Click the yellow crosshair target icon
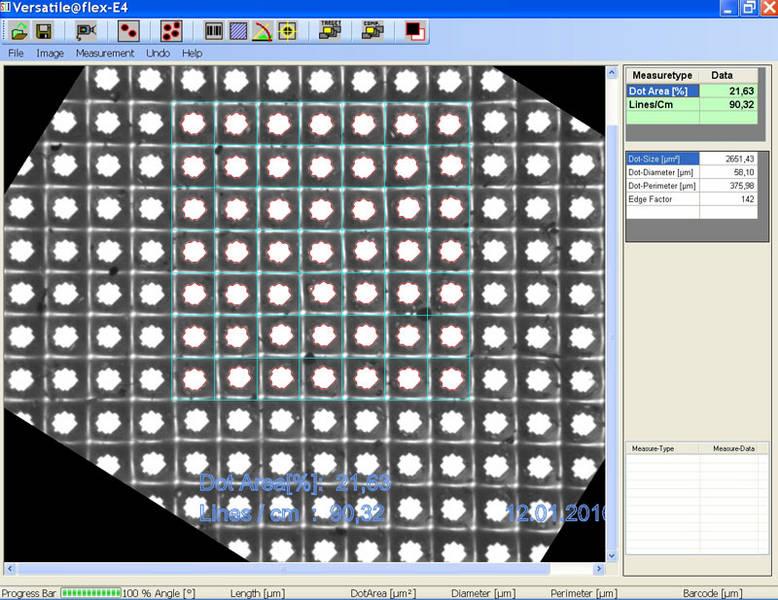 pos(288,31)
